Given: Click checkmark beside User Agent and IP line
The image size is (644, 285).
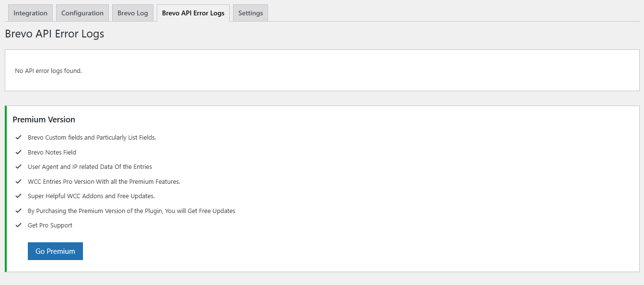Looking at the screenshot, I should (x=19, y=167).
